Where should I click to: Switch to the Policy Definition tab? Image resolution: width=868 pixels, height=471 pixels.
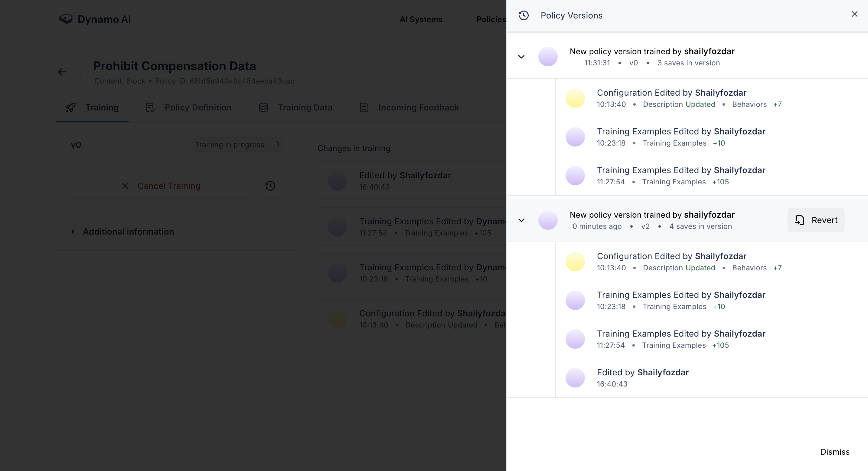(188, 107)
